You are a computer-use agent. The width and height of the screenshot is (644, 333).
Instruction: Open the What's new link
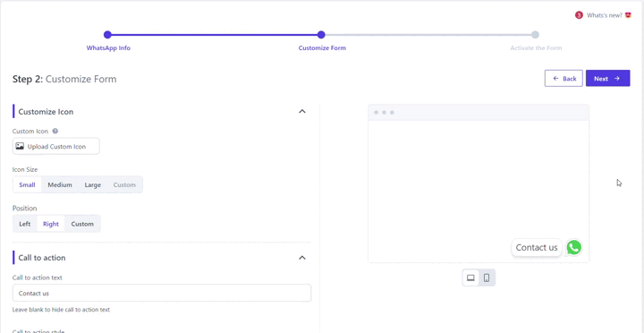[605, 15]
